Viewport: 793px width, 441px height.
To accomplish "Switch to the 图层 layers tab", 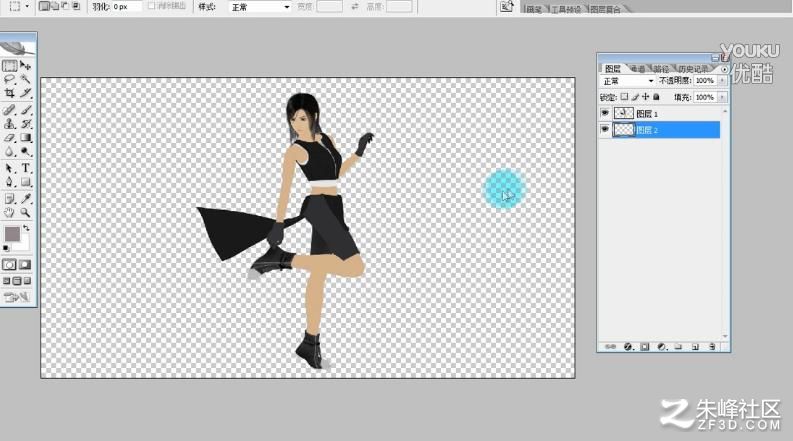I will coord(612,69).
